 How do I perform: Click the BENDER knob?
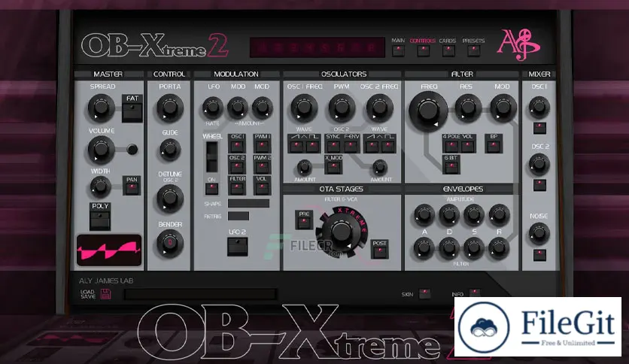[170, 243]
